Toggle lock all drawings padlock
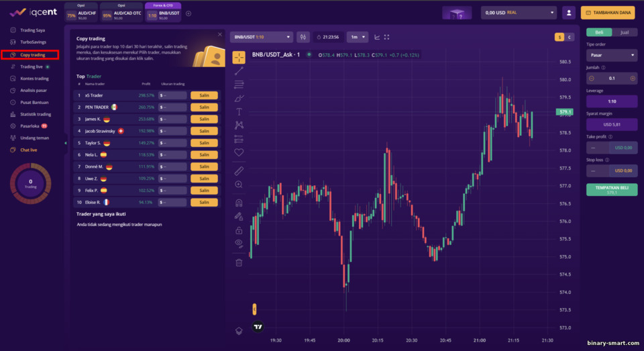This screenshot has width=644, height=351. pyautogui.click(x=239, y=230)
